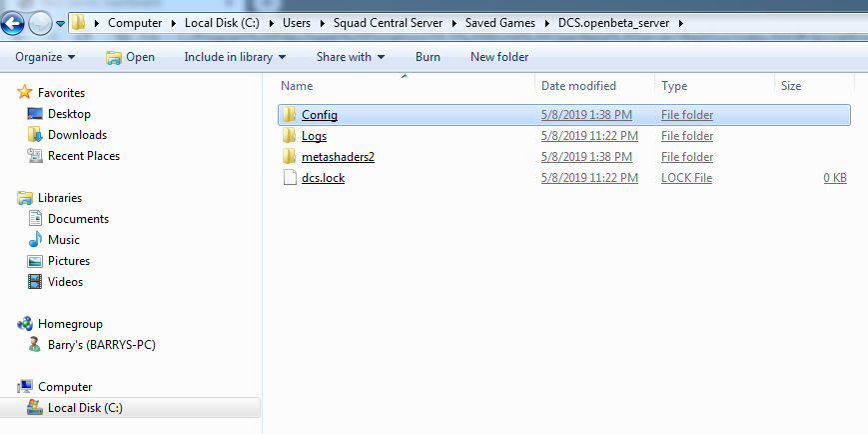Screen dimensions: 868x434
Task: Click the Videos library film icon
Action: coord(35,282)
